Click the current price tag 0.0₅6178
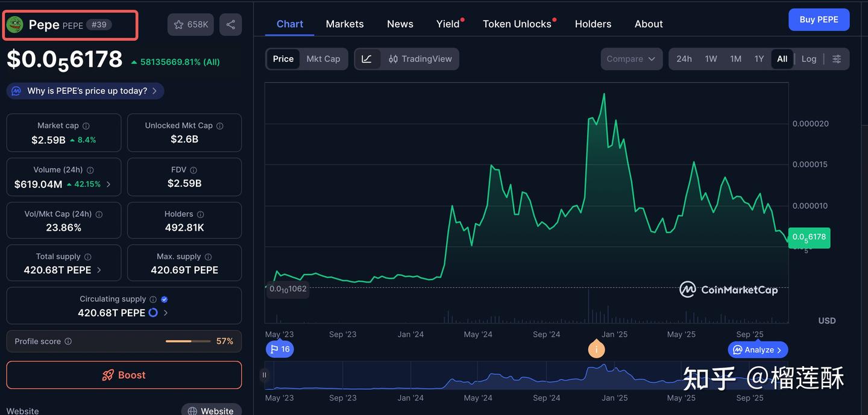The image size is (868, 415). coord(809,237)
